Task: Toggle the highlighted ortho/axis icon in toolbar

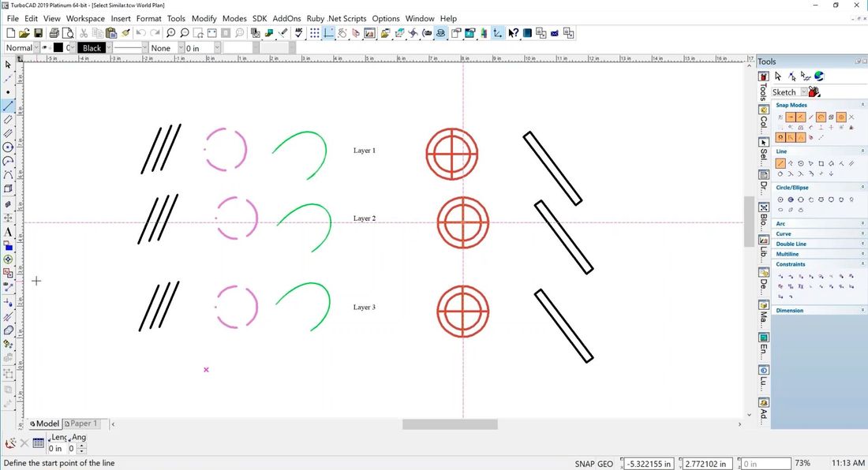Action: point(329,33)
